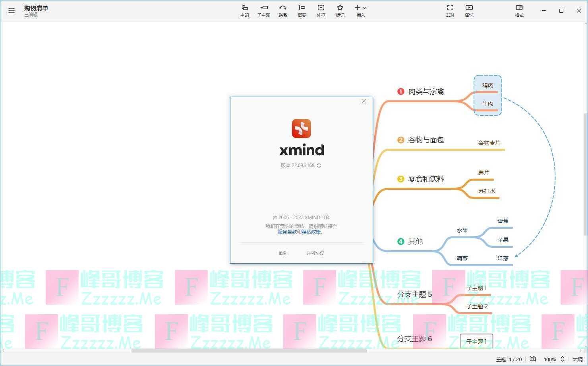This screenshot has height=366, width=588.
Task: Open the 隐私政策 (Privacy Policy) link
Action: [x=311, y=232]
